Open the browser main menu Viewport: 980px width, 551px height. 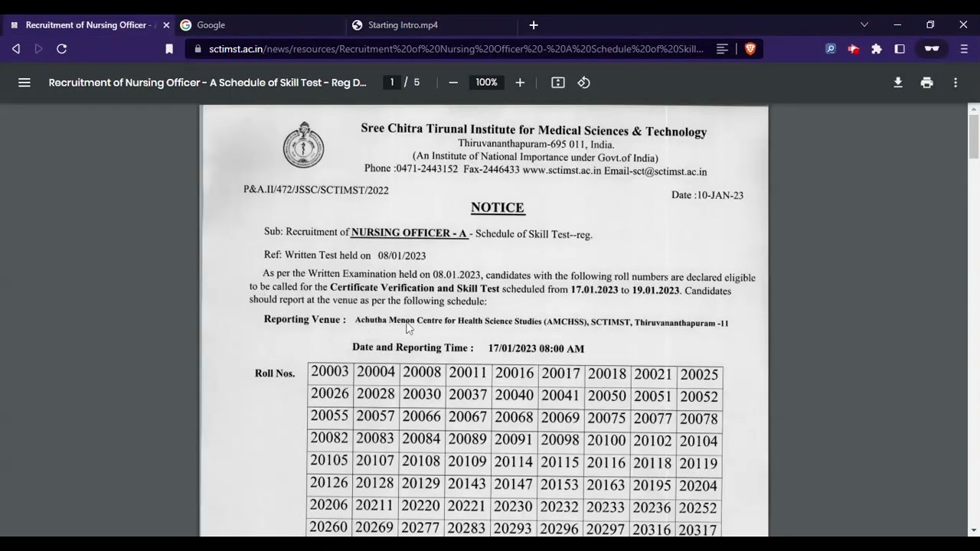tap(964, 49)
